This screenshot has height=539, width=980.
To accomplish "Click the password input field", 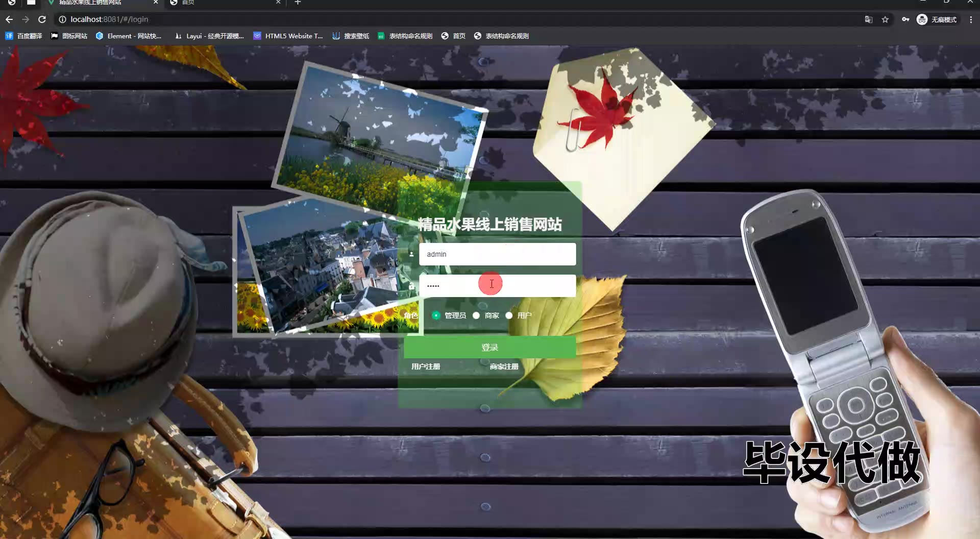I will click(498, 286).
